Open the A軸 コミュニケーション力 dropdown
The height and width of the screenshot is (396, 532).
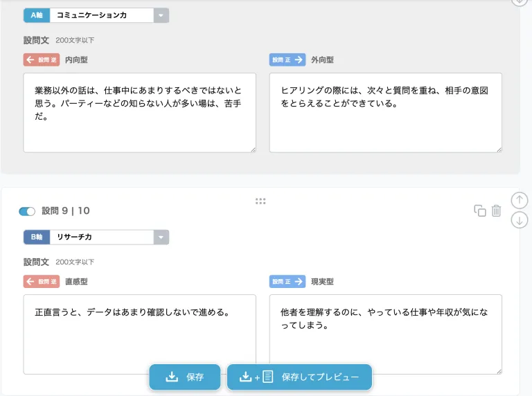pyautogui.click(x=161, y=15)
